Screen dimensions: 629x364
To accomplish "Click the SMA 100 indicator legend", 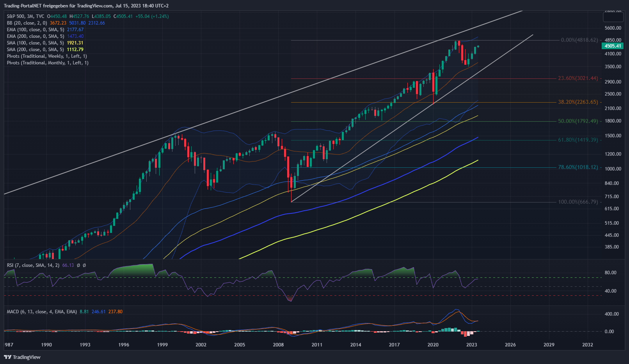I will (35, 43).
